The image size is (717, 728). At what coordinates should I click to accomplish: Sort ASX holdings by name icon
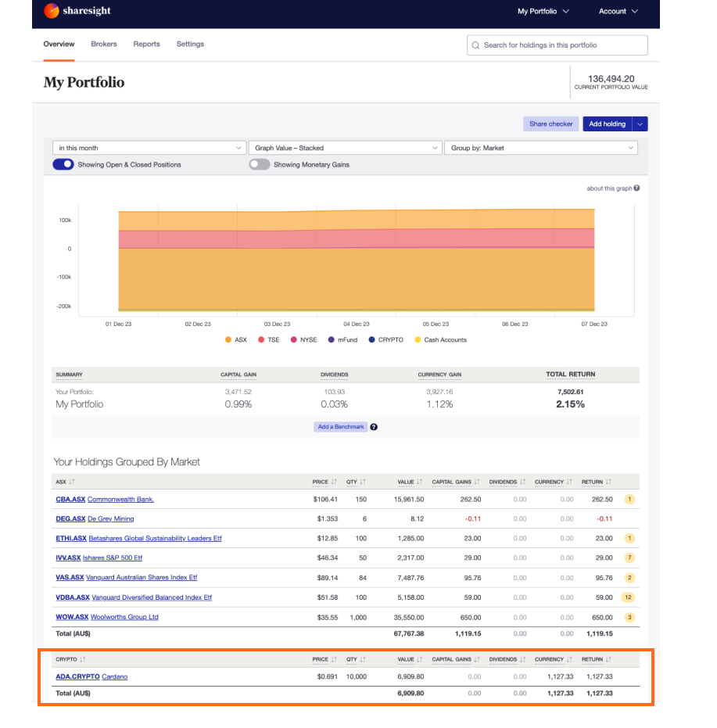(x=71, y=482)
